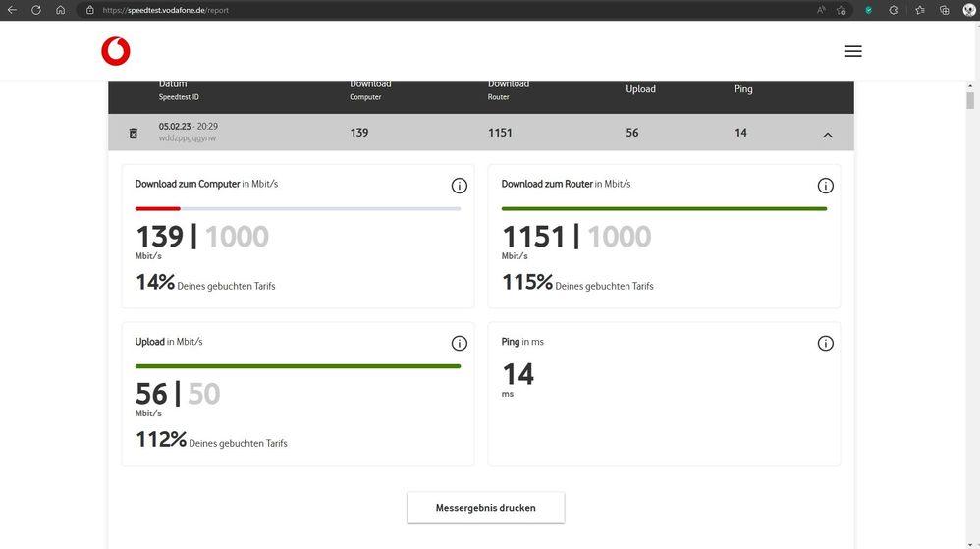Show info for Upload card
This screenshot has height=549, width=980.
tap(459, 344)
